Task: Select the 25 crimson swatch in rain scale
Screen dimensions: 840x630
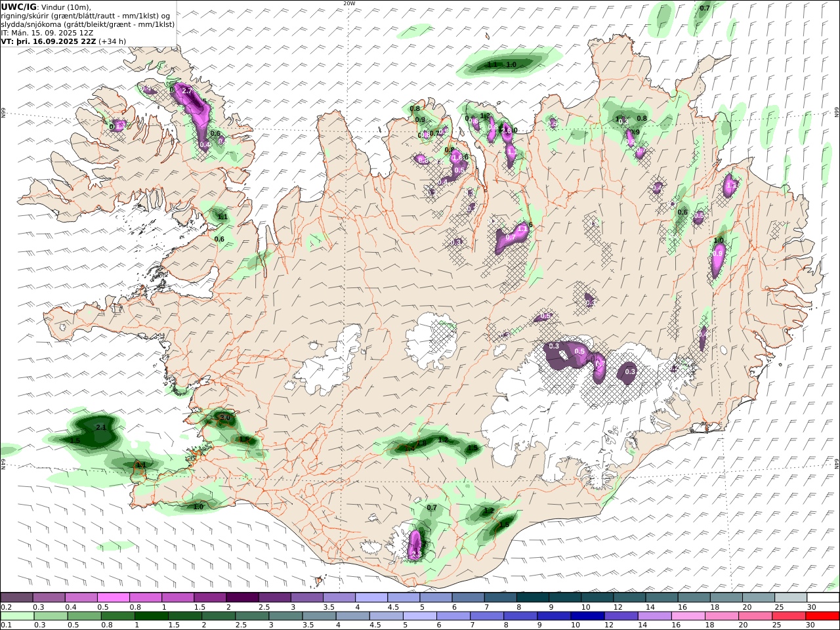Action: (x=788, y=616)
